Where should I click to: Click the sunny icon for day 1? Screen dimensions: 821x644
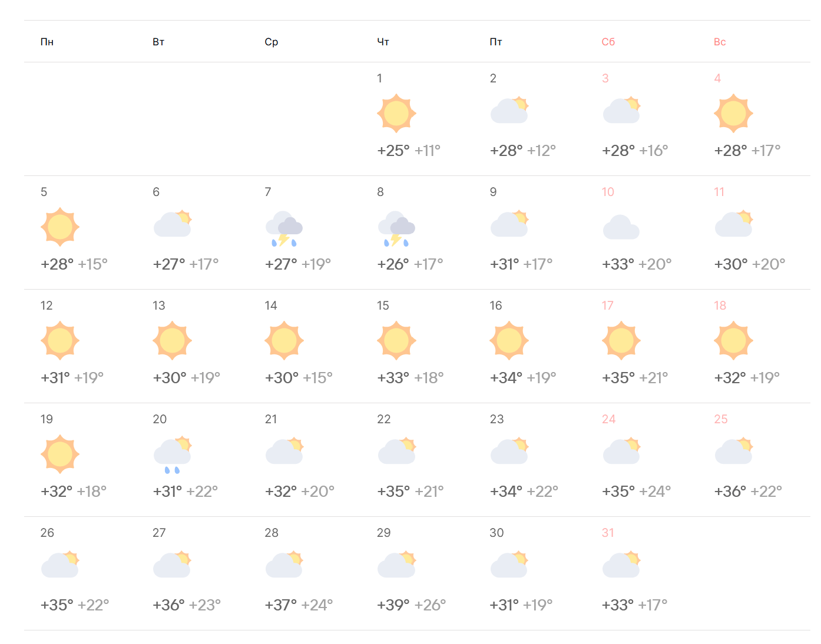tap(396, 113)
